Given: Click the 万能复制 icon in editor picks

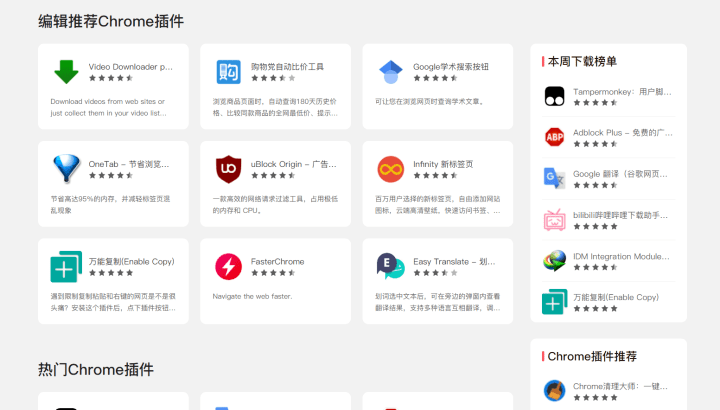Looking at the screenshot, I should coord(66,266).
